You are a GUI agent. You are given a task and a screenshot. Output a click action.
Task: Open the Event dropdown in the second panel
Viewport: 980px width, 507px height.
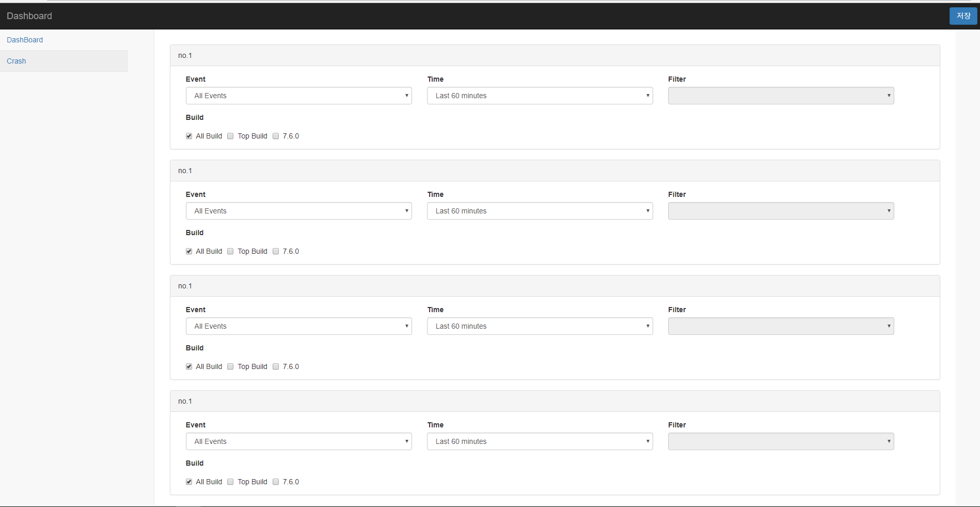coord(298,211)
